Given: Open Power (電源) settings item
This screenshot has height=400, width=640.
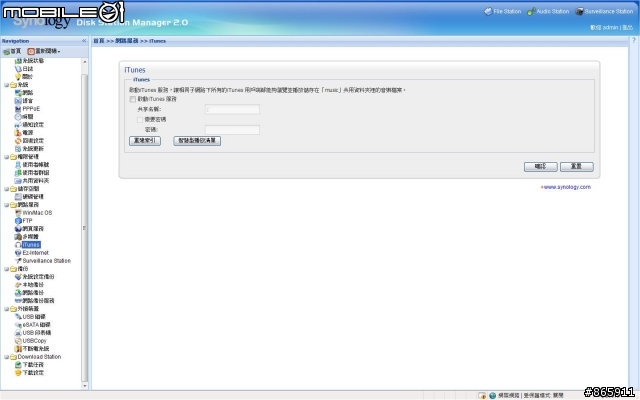Looking at the screenshot, I should tap(24, 132).
